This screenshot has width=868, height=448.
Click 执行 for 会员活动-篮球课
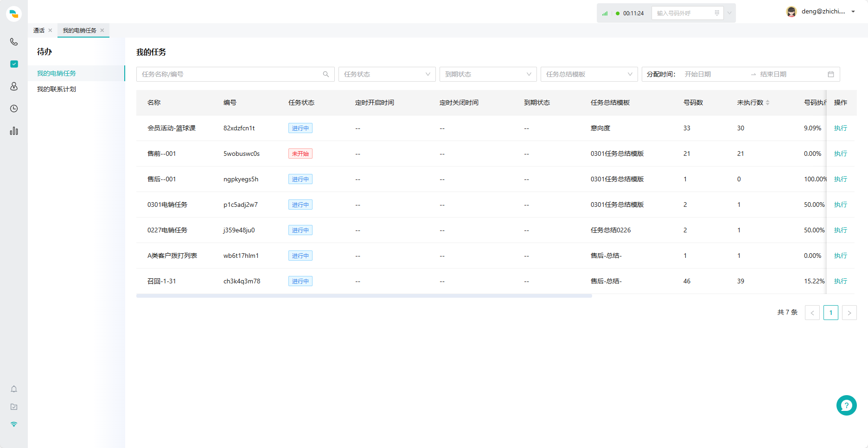coord(840,128)
